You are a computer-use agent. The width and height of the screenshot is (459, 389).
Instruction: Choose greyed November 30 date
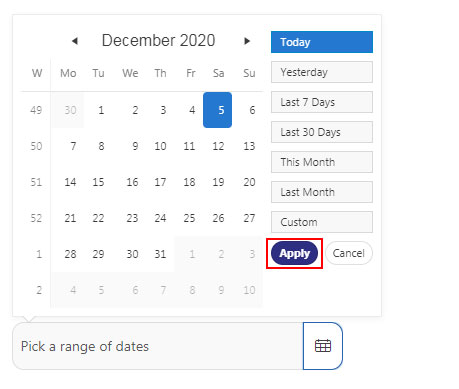click(70, 110)
